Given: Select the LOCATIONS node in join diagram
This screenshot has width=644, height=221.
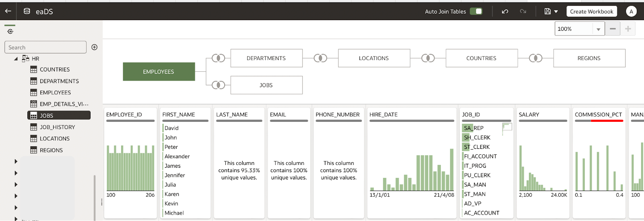Looking at the screenshot, I should coord(374,58).
